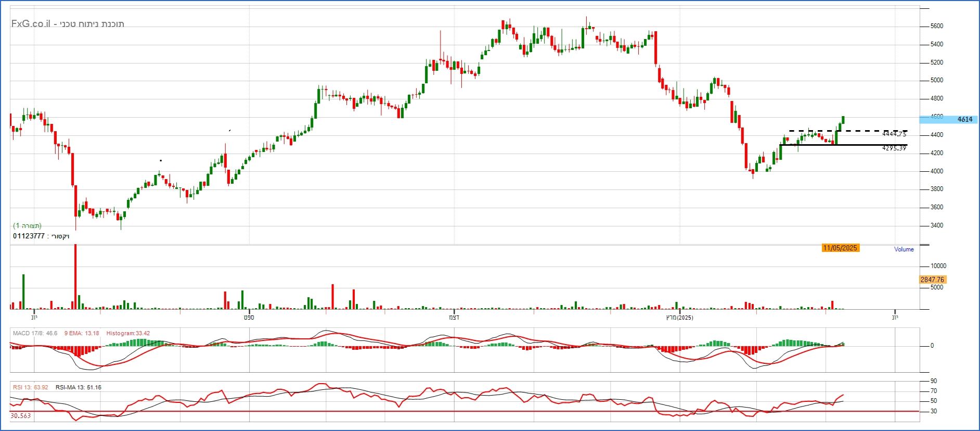This screenshot has height=431, width=980.
Task: Click the red 9 EMA label
Action: (81, 333)
